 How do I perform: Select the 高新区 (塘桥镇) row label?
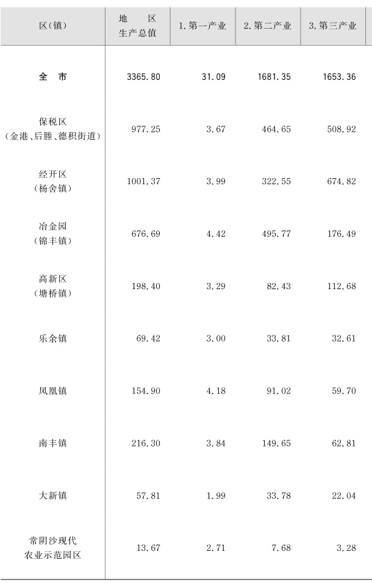(52, 286)
